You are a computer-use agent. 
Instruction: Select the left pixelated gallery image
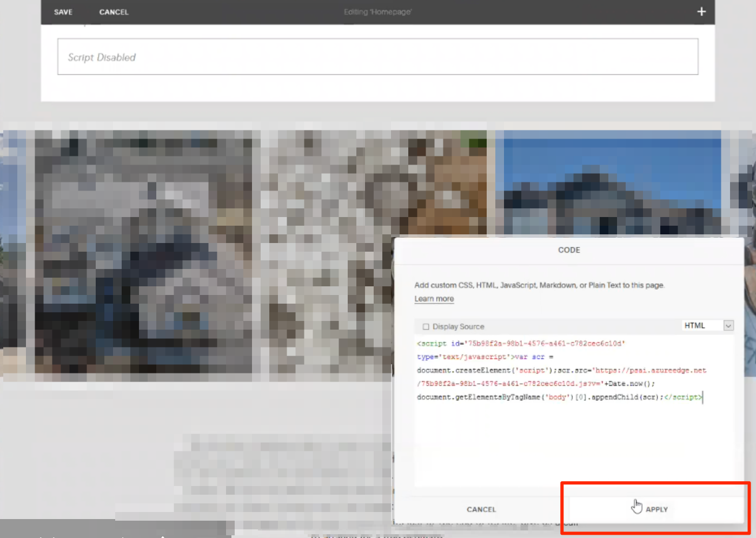click(x=143, y=254)
